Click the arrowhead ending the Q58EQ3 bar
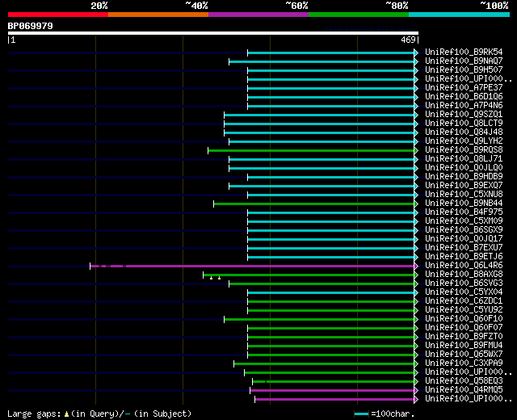Viewport: 517px width, 420px height. tap(416, 382)
